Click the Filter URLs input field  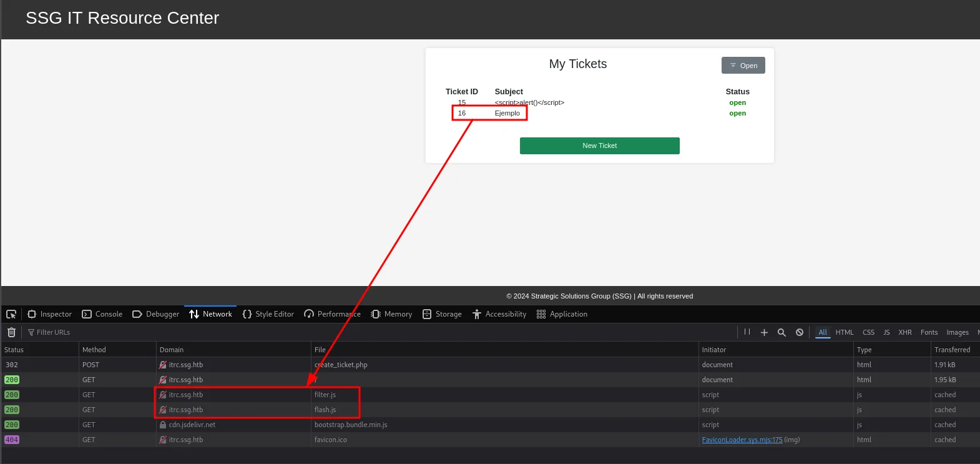click(x=381, y=332)
